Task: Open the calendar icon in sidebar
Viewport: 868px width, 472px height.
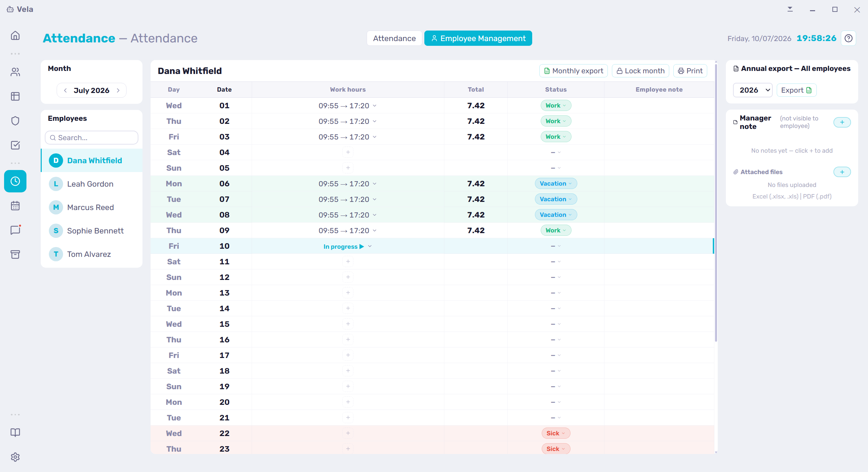Action: (x=15, y=206)
